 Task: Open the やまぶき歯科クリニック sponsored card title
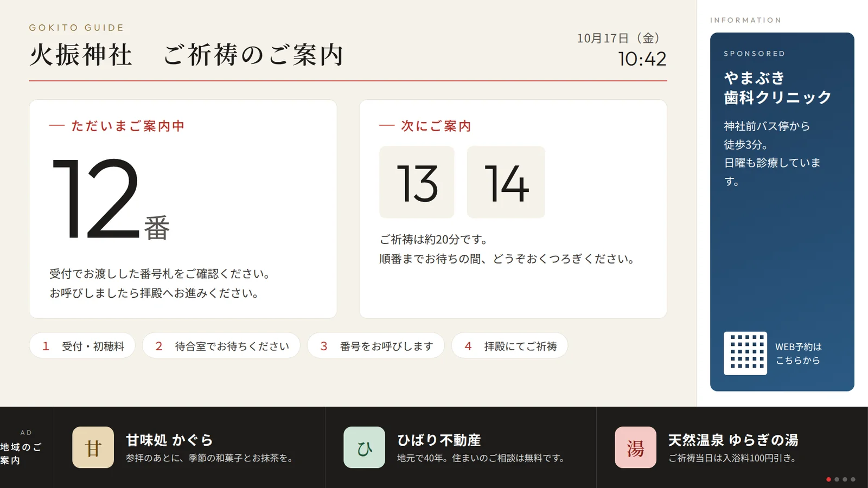click(777, 88)
